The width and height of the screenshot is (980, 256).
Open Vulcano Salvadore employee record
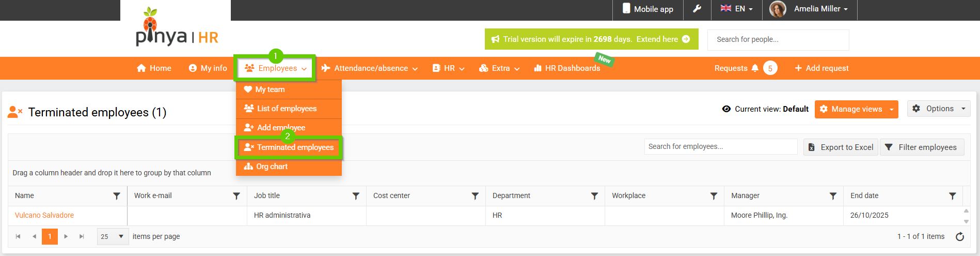(44, 215)
